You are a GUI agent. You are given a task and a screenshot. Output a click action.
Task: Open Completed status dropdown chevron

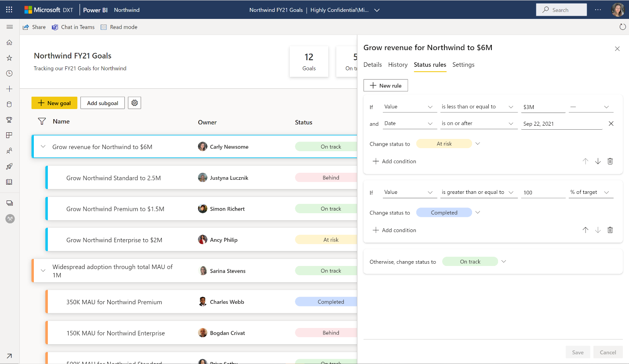tap(478, 213)
